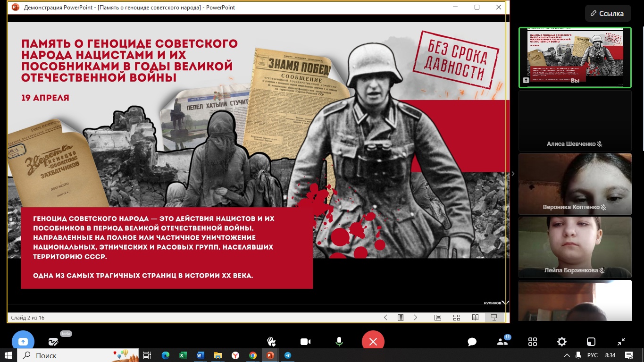644x362 pixels.
Task: Open Microsoft Edge from taskbar
Action: pos(166,355)
